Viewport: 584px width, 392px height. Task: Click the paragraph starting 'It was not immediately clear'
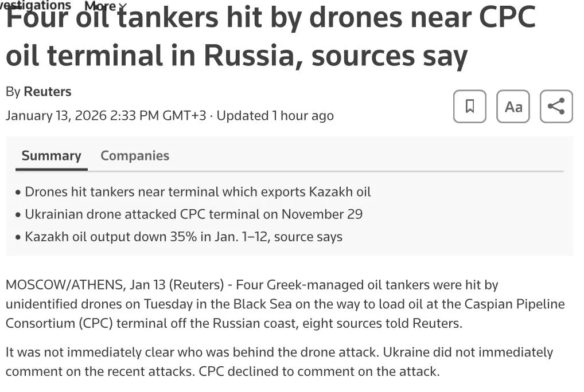[279, 352]
